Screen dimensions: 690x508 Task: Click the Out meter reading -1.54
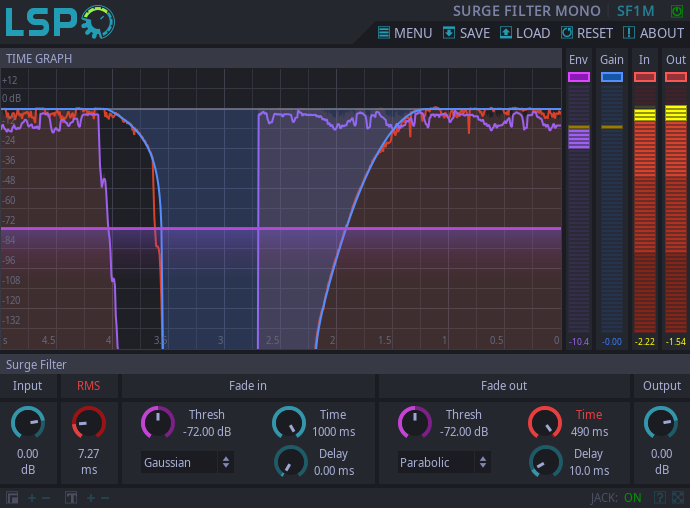pos(675,342)
